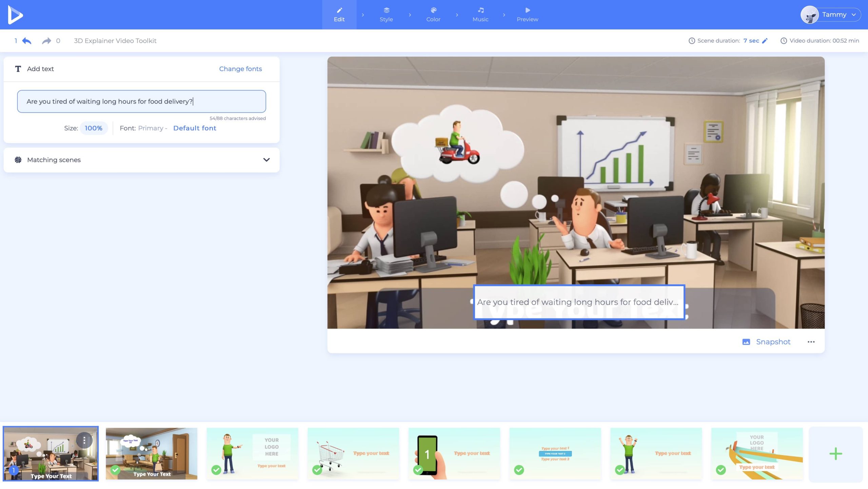Click the three-dot menu beside Snapshot
Screen dimensions: 868x489
(811, 342)
